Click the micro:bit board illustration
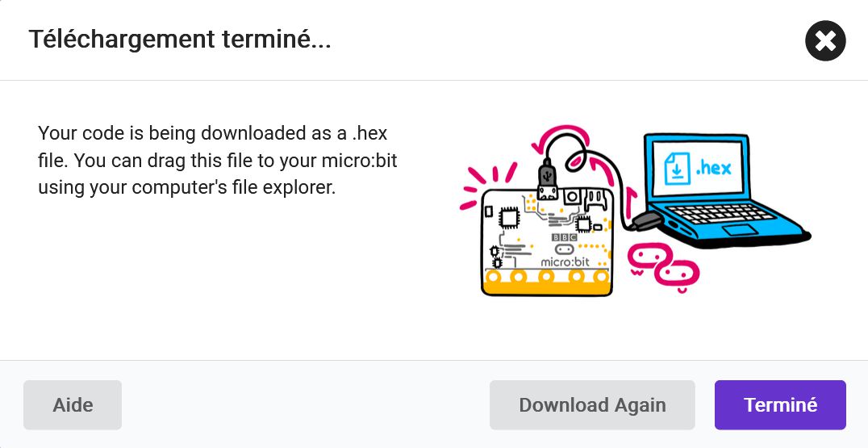 coord(547,241)
